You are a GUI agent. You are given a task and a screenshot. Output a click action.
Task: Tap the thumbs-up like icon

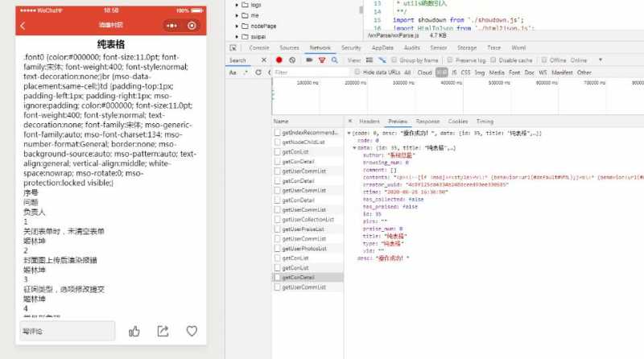tap(134, 331)
